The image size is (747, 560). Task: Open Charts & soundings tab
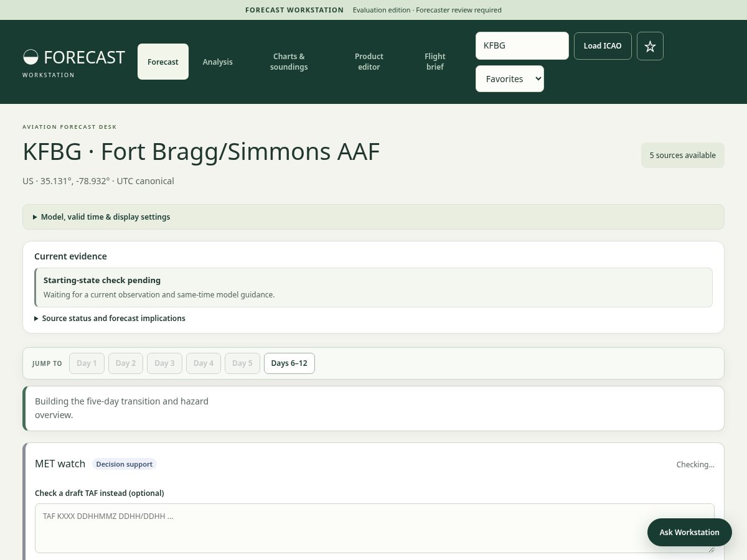(289, 62)
